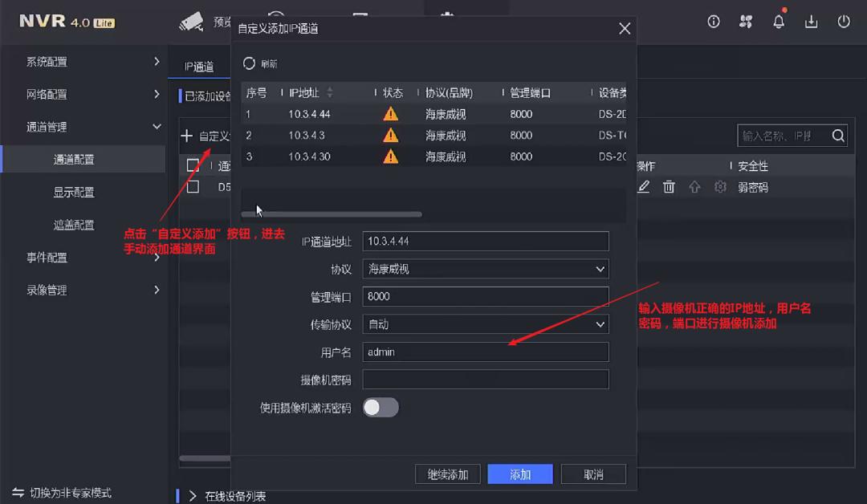Switch to the IP channel tab
Screen dimensions: 867x504
pos(197,67)
